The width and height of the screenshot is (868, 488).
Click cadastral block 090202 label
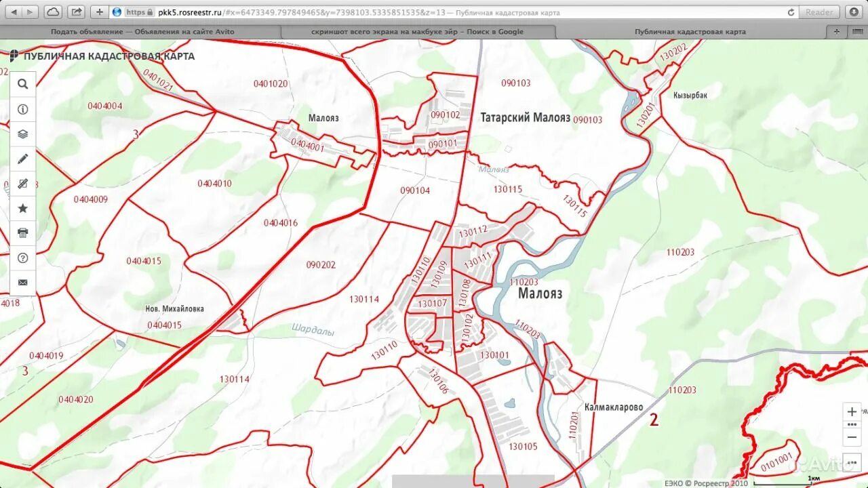(321, 265)
